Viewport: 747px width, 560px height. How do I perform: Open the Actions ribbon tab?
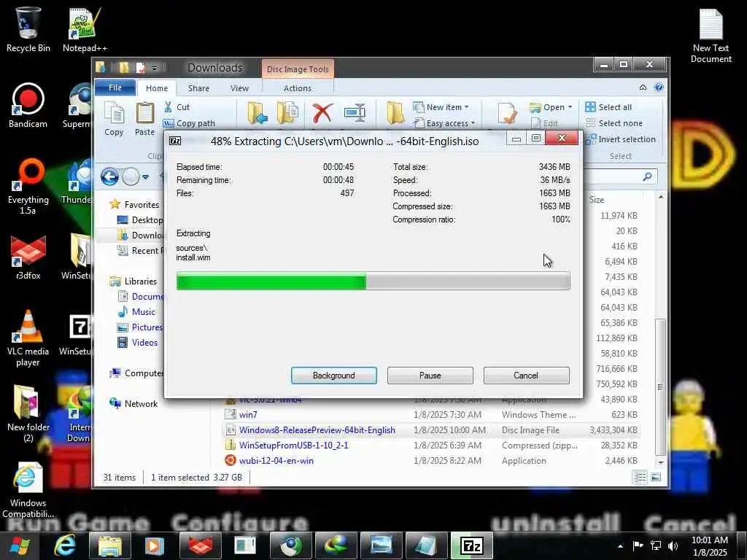point(298,88)
